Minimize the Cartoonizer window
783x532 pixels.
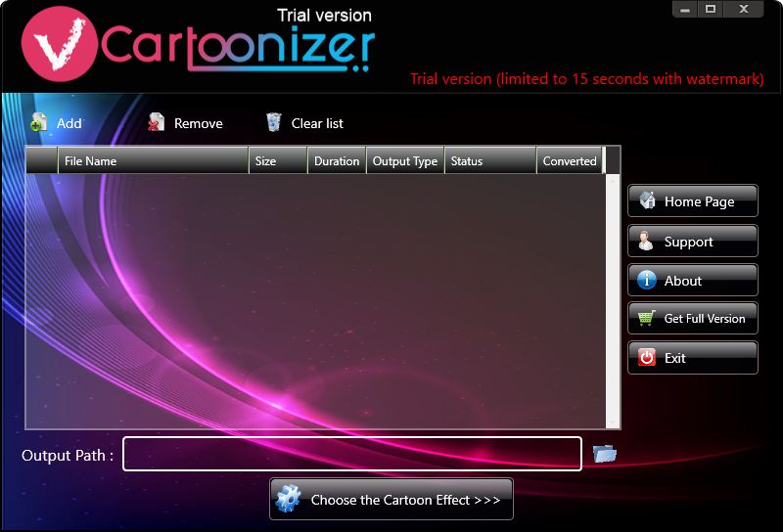[685, 9]
